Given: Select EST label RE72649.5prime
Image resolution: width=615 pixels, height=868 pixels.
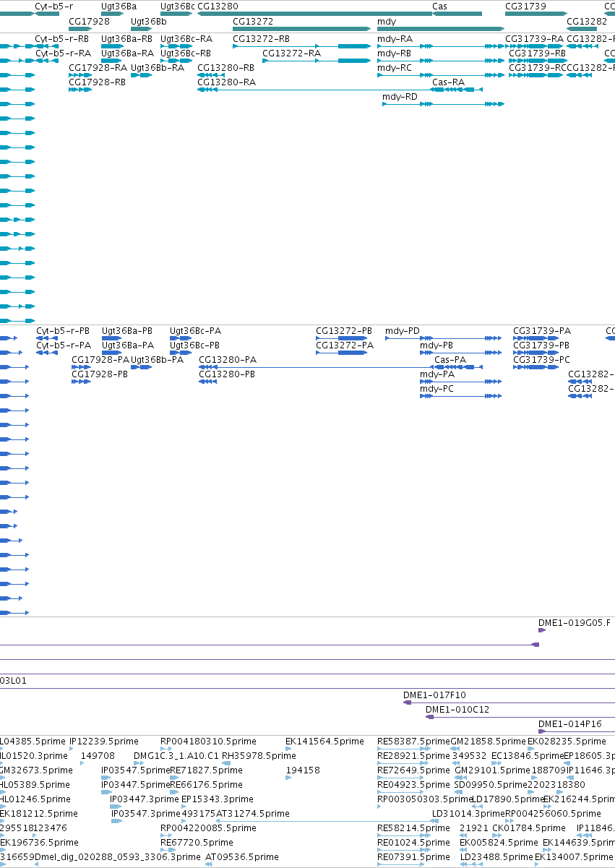Looking at the screenshot, I should 413,770.
